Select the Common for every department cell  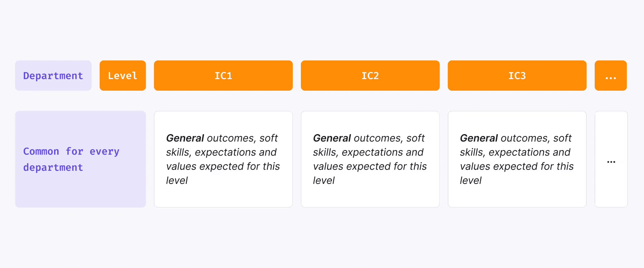tap(80, 159)
